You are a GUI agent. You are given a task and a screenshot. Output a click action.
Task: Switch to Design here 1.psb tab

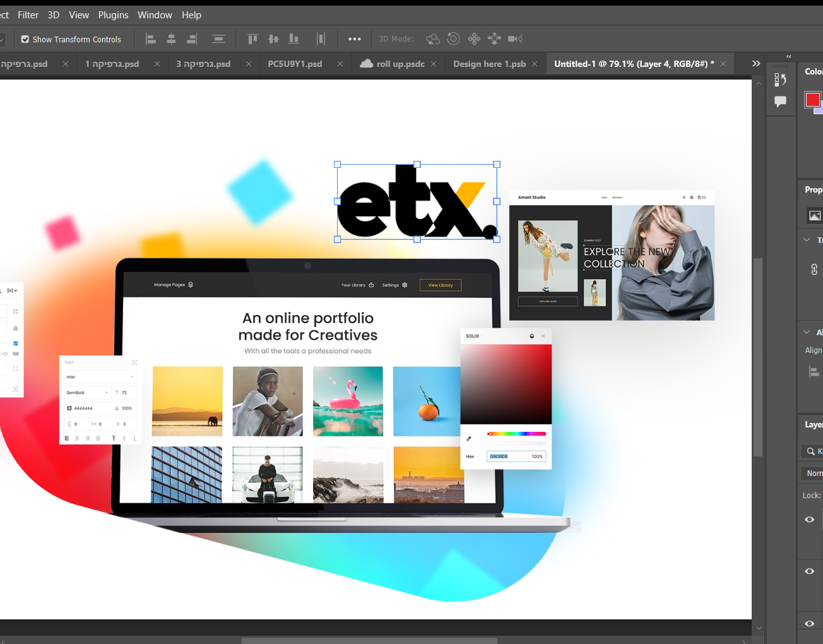[x=489, y=64]
